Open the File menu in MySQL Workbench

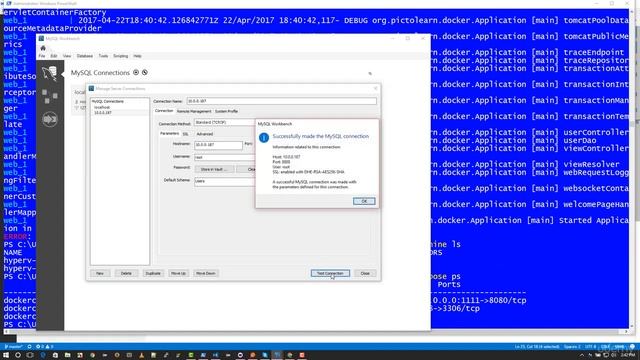coord(42,56)
